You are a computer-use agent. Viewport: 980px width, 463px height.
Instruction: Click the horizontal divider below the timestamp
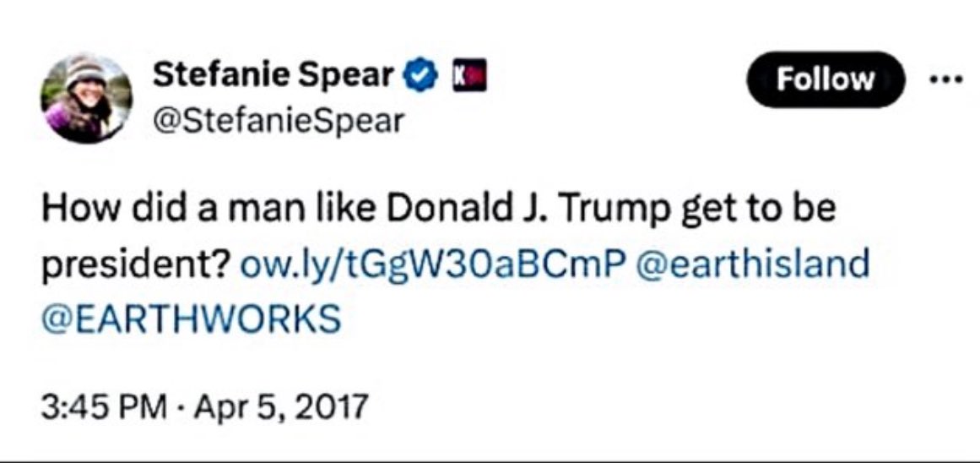point(490,460)
